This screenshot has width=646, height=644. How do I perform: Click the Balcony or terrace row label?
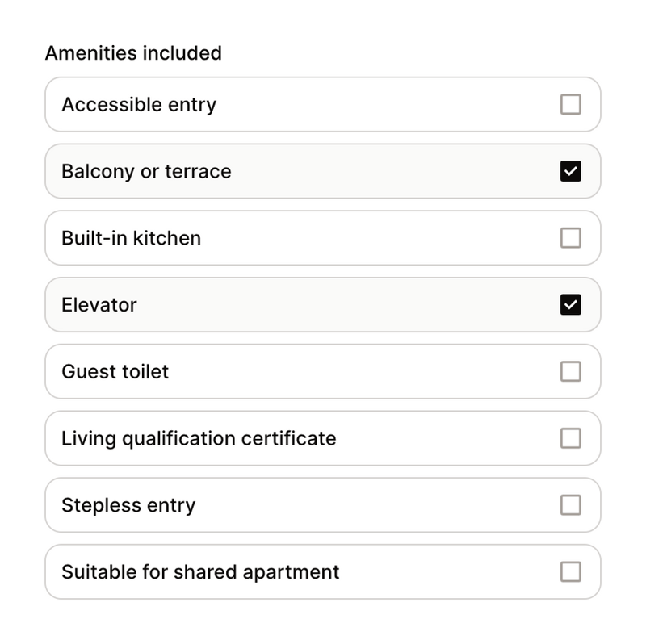tap(145, 171)
